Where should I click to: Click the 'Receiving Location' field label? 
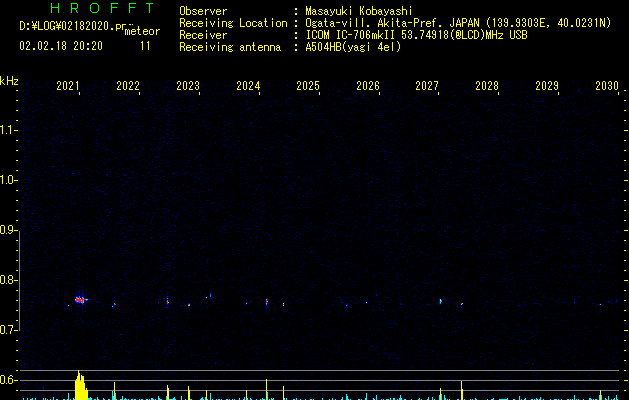tap(233, 23)
